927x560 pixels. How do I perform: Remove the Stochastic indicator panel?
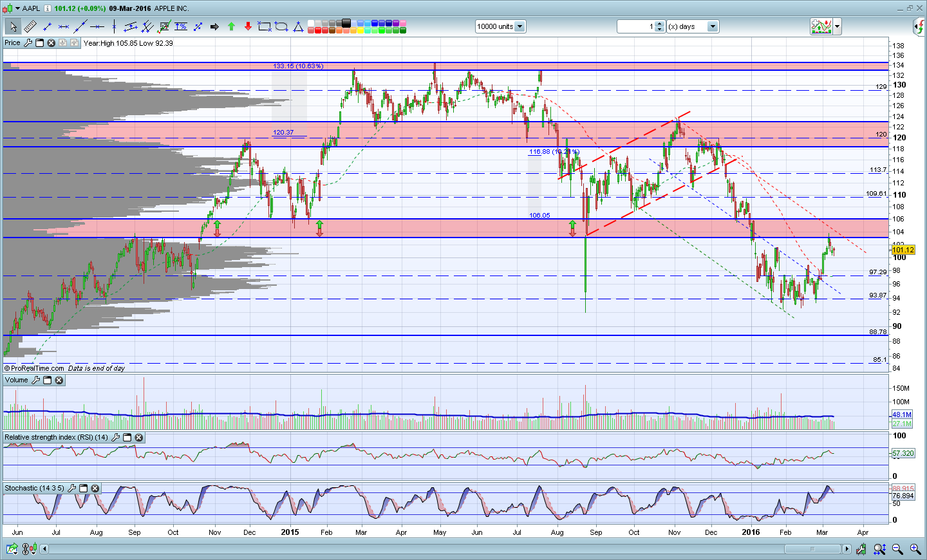click(x=95, y=489)
